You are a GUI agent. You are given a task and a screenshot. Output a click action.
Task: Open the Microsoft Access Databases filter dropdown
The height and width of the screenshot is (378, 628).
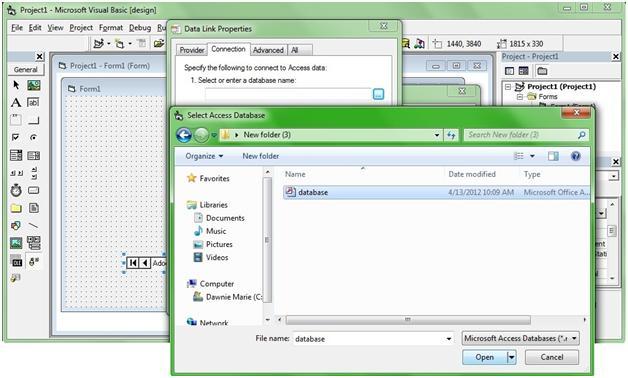point(520,338)
